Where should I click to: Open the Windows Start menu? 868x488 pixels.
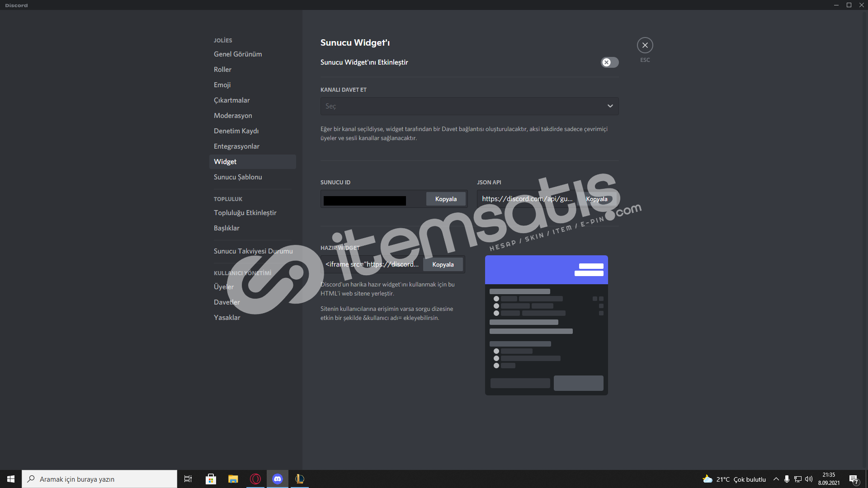coord(11,479)
